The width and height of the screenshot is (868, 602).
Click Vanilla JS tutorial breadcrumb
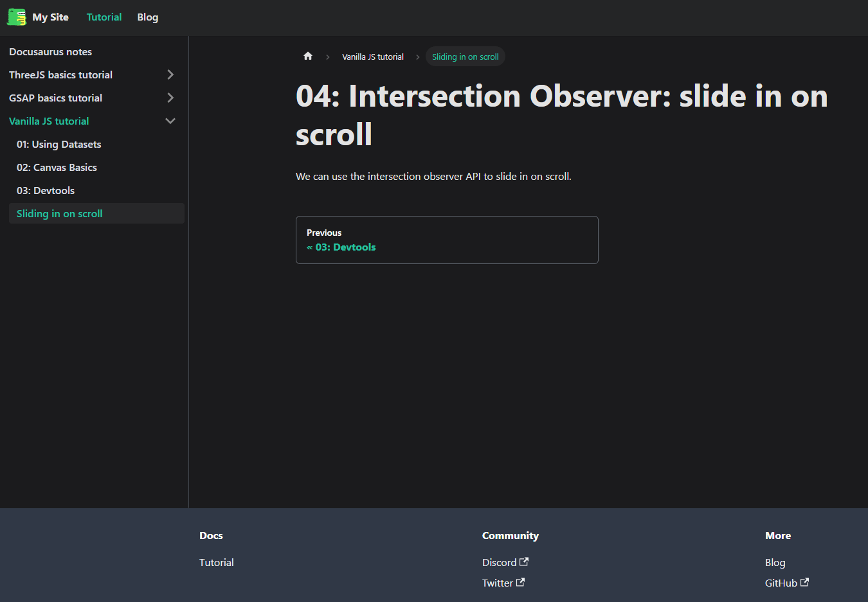click(373, 57)
